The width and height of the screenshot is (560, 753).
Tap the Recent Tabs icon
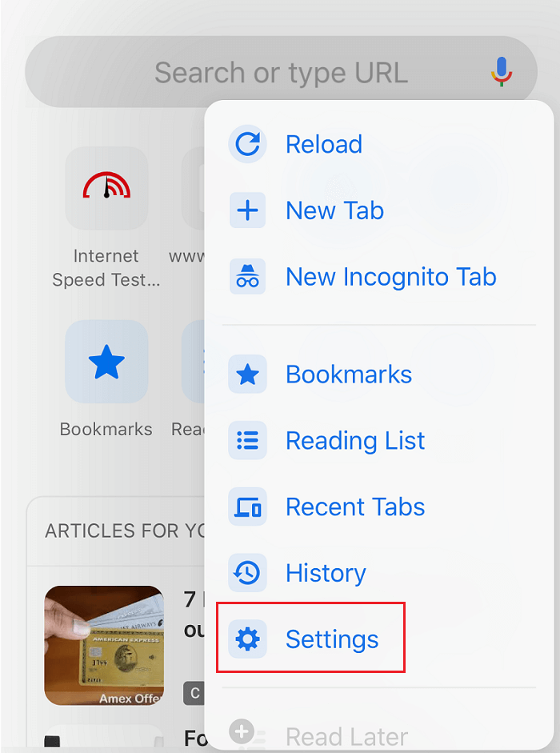click(246, 507)
